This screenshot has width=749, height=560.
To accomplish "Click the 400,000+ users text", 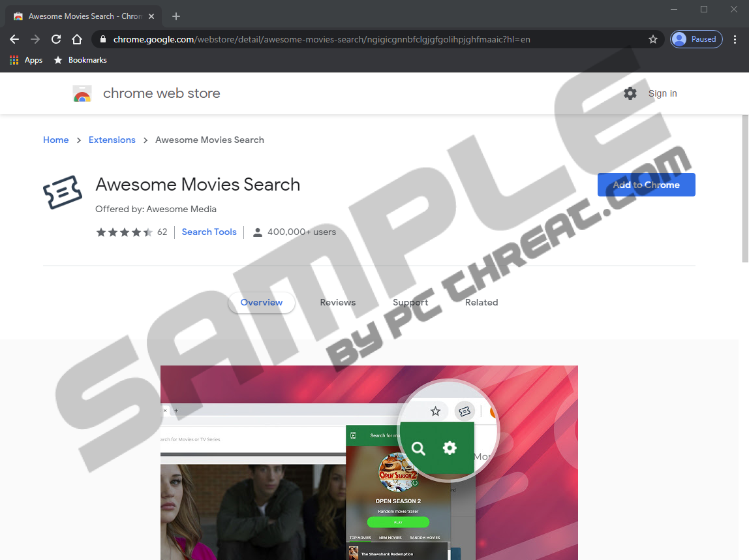I will point(301,232).
